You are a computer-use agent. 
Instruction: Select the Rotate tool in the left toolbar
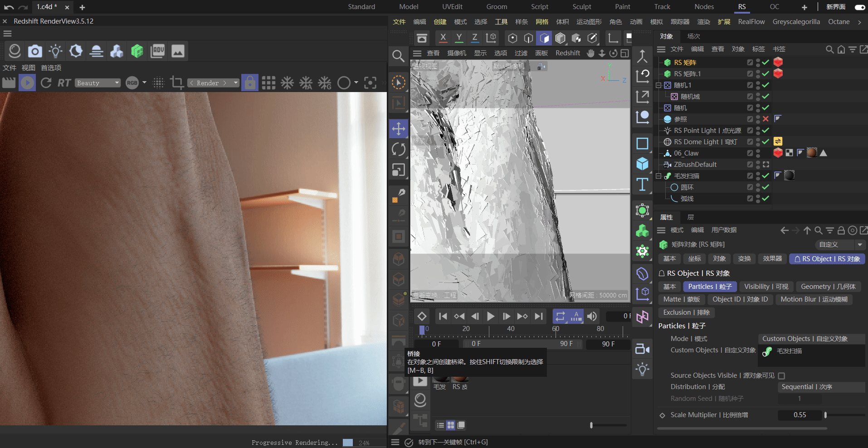398,149
